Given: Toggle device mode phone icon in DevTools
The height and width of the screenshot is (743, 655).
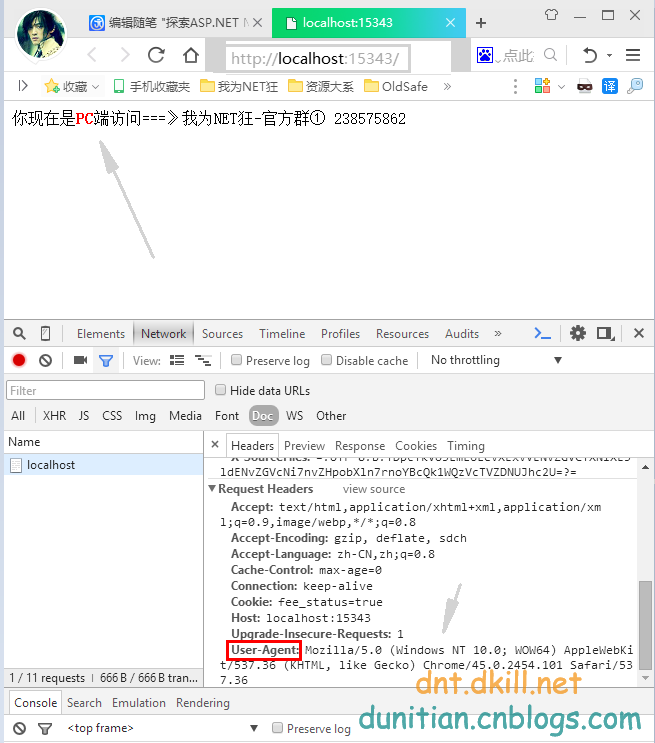Looking at the screenshot, I should [x=45, y=334].
